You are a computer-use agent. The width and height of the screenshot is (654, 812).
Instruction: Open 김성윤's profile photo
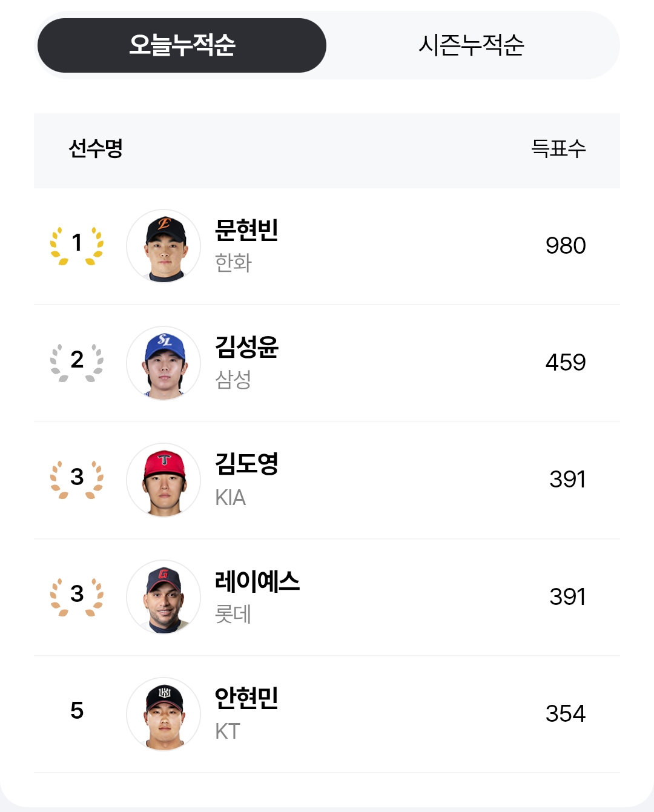(163, 363)
